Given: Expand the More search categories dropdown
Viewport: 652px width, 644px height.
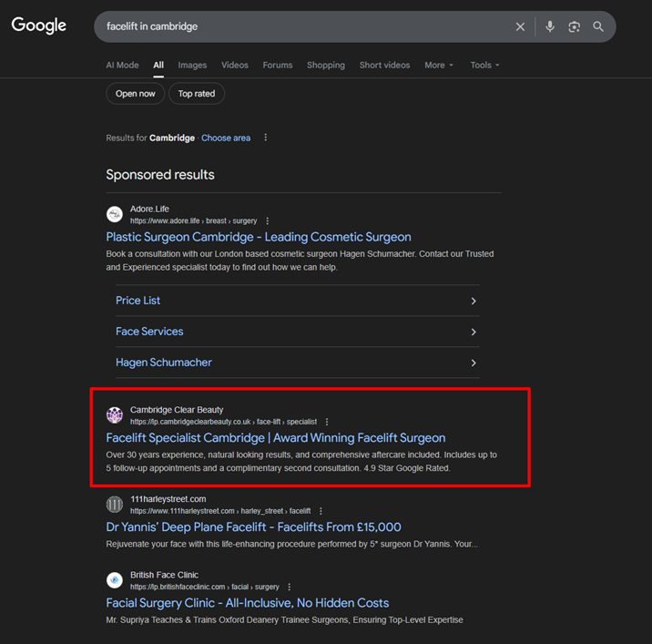Looking at the screenshot, I should 438,66.
